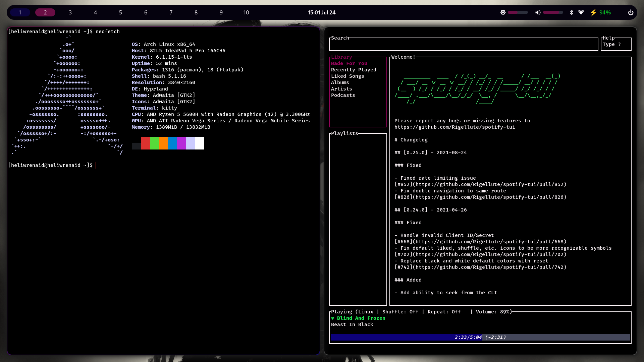The image size is (644, 362).
Task: Click the Repeat: Off status
Action: (x=444, y=312)
